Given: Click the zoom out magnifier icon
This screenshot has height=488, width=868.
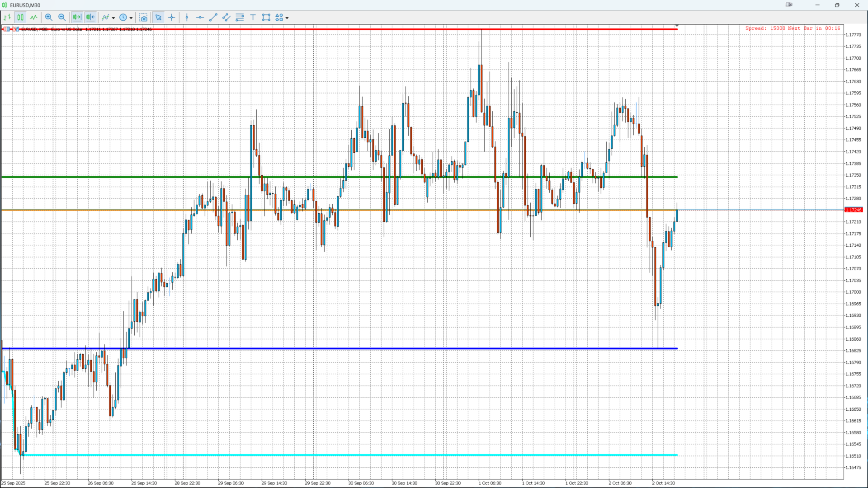Looking at the screenshot, I should [x=62, y=18].
